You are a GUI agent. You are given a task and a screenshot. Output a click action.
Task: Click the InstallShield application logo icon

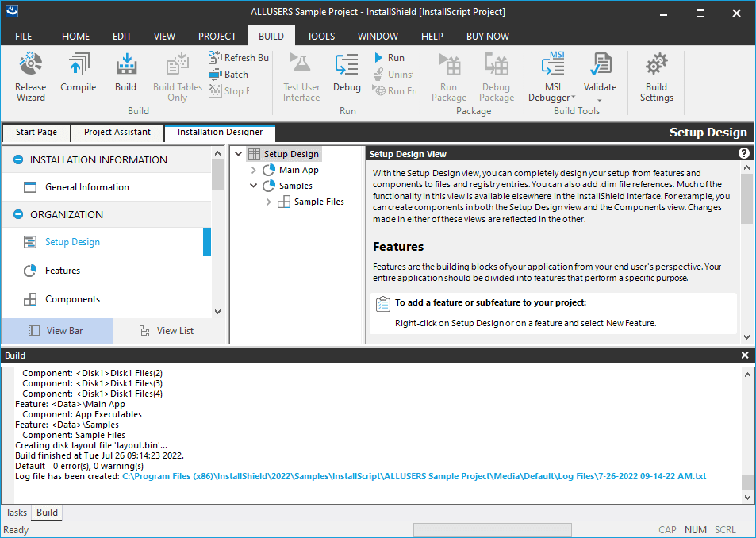pos(12,11)
